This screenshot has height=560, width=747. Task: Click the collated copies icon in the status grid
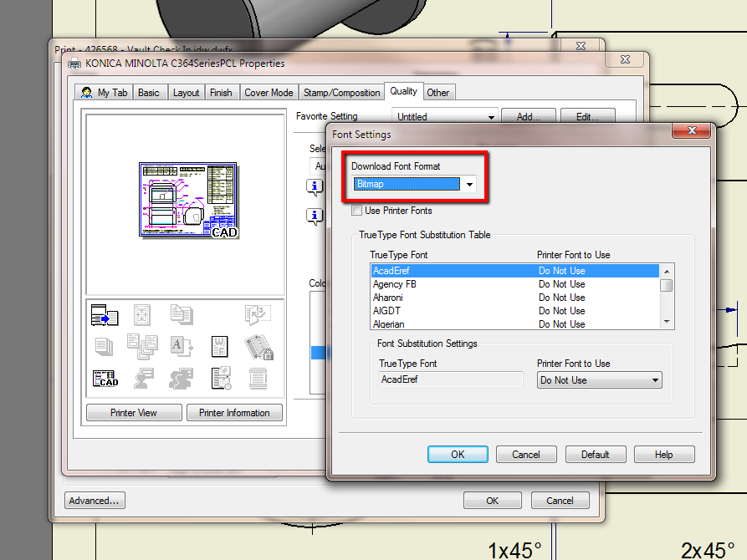[103, 346]
